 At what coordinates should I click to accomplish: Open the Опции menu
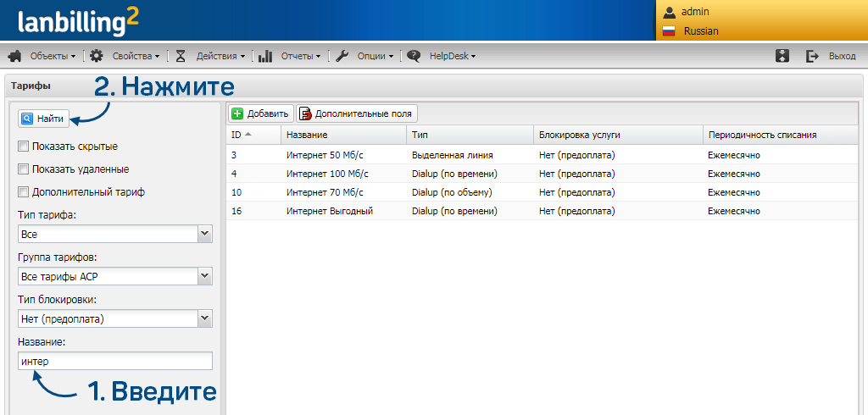pyautogui.click(x=376, y=56)
